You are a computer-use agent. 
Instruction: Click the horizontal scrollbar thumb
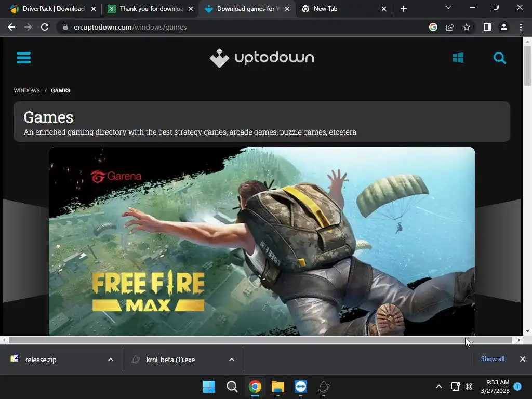coord(260,340)
